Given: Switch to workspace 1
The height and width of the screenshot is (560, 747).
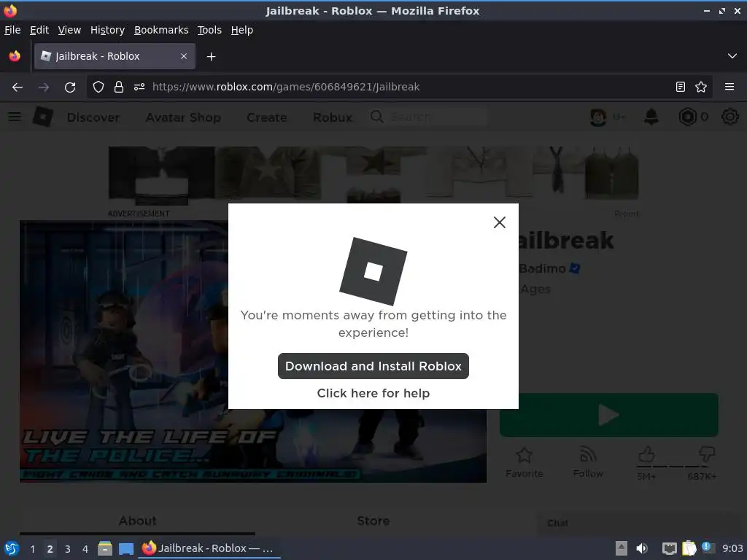Looking at the screenshot, I should pos(32,548).
